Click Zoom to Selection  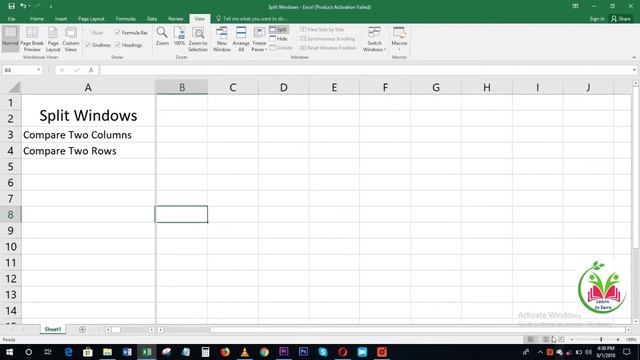tap(198, 39)
